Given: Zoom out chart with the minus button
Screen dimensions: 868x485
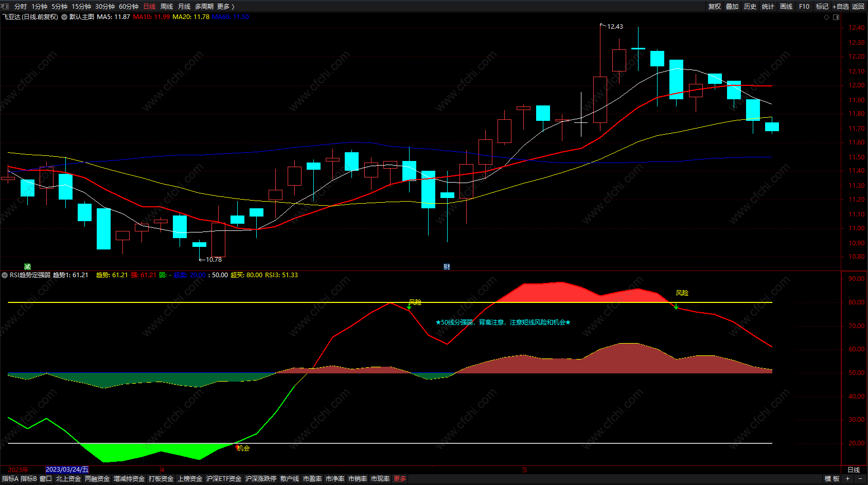Looking at the screenshot, I should 860,479.
